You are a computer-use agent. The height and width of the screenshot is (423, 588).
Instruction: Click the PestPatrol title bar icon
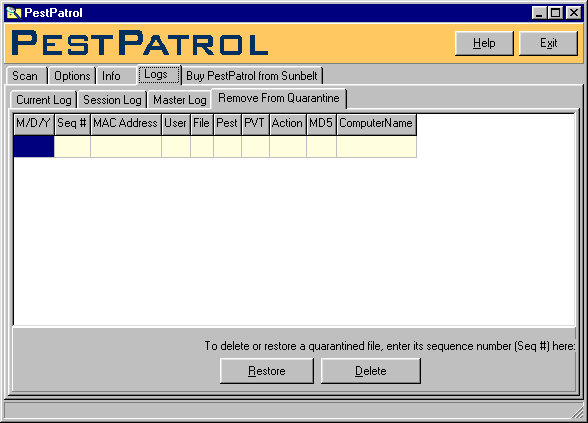[14, 13]
